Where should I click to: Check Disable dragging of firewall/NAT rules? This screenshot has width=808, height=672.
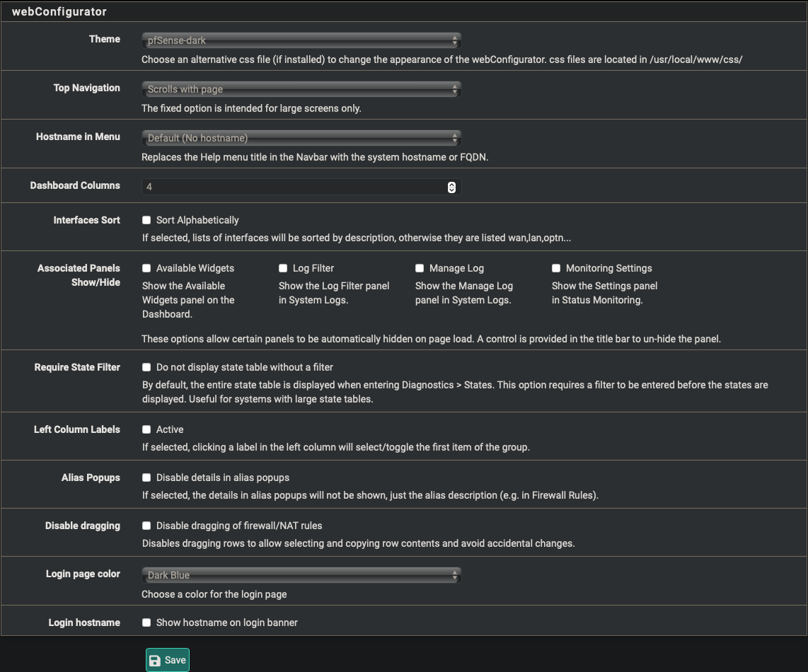click(x=146, y=526)
